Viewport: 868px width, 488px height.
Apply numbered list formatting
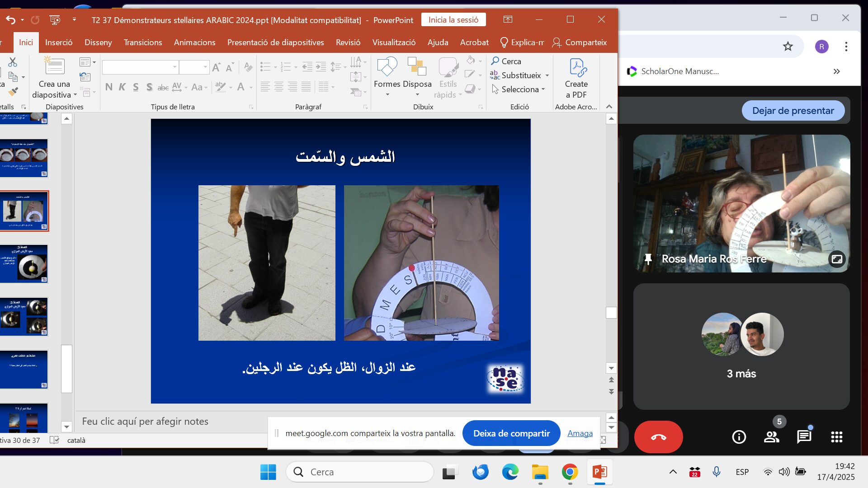pyautogui.click(x=285, y=67)
